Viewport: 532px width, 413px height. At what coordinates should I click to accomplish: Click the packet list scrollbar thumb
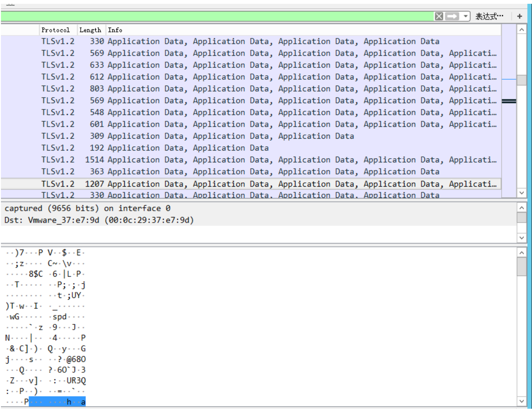click(x=521, y=80)
